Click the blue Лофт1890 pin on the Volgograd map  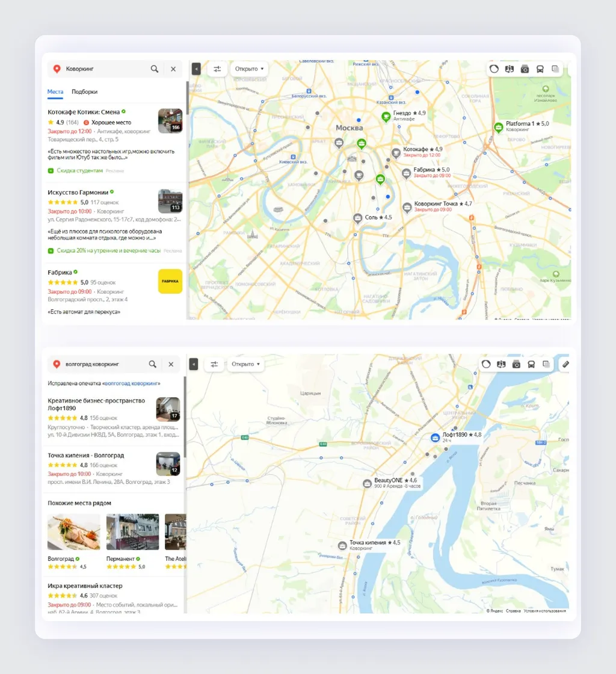point(435,437)
